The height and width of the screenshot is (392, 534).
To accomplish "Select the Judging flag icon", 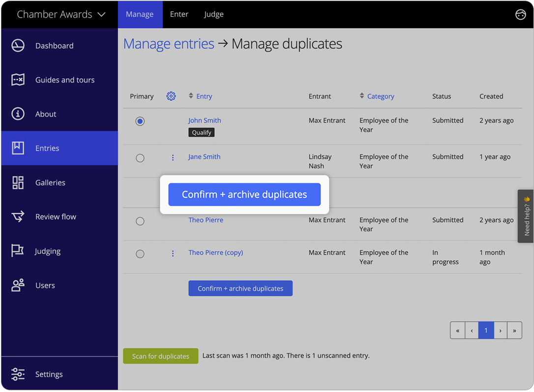I will click(x=18, y=251).
